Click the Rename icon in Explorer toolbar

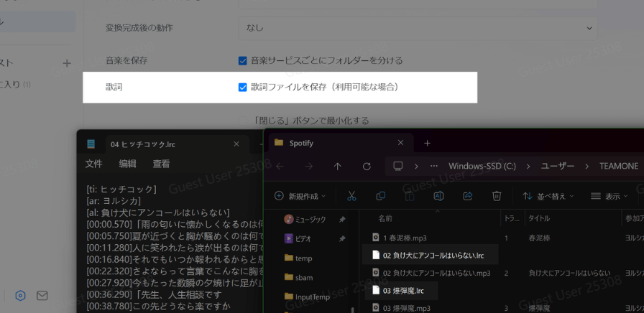click(438, 196)
